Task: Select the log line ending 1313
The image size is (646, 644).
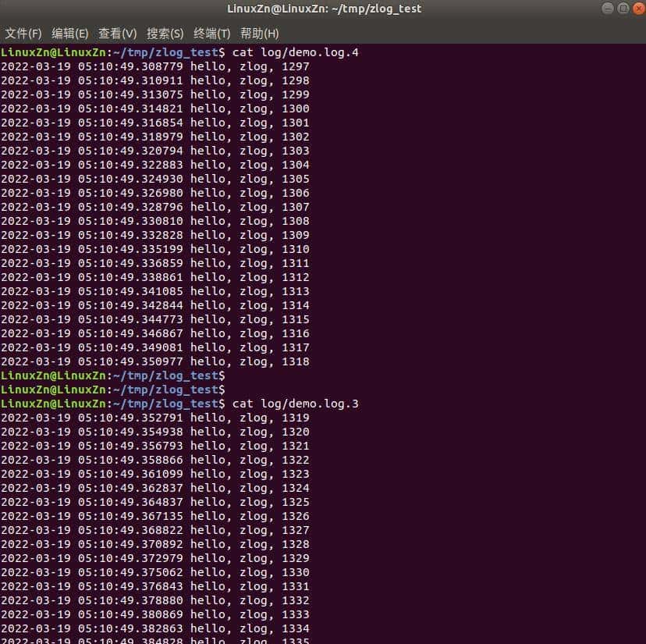Action: click(x=155, y=291)
